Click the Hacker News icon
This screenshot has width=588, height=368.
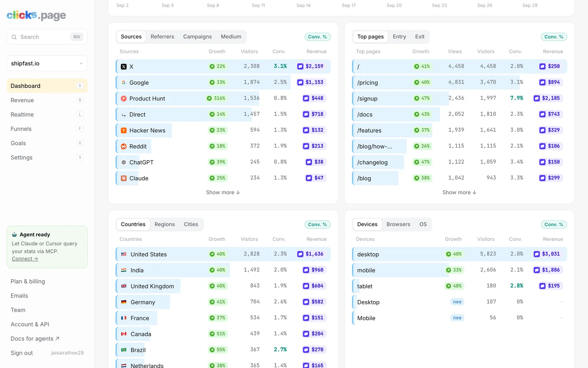tap(124, 130)
